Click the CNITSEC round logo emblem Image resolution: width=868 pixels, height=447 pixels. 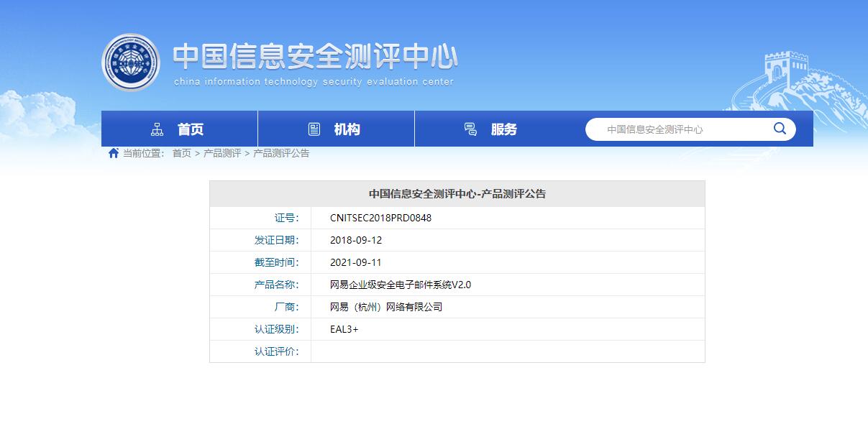coord(130,63)
